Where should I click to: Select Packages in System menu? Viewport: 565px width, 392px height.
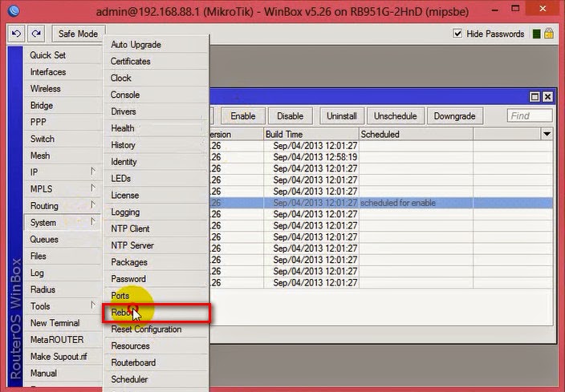click(x=156, y=262)
